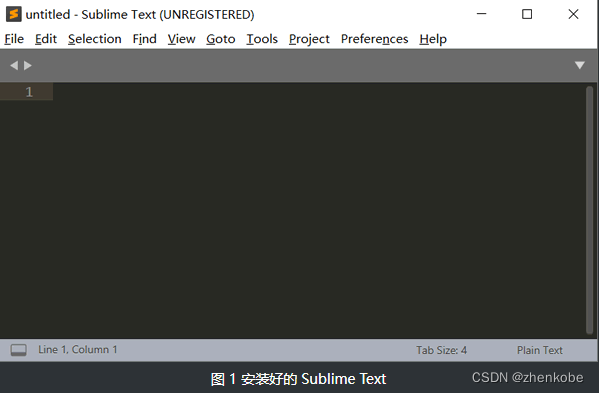Click the vertical scrollbar in the editor
This screenshot has height=393, width=599.
[x=589, y=210]
